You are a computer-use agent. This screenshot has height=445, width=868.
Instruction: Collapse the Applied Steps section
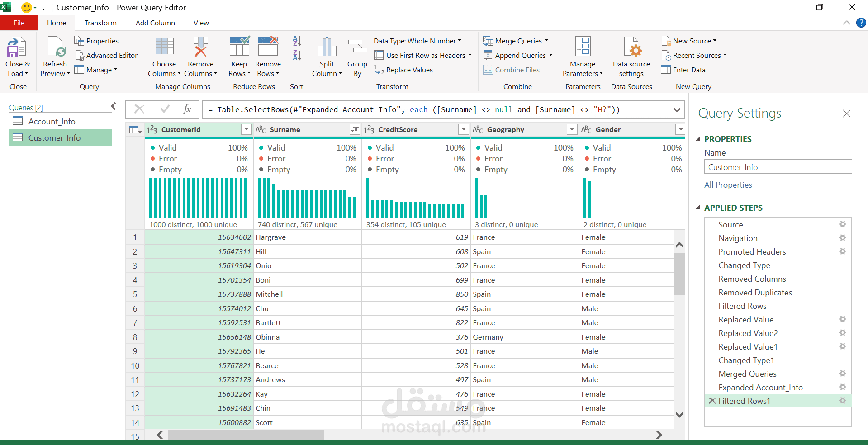697,208
